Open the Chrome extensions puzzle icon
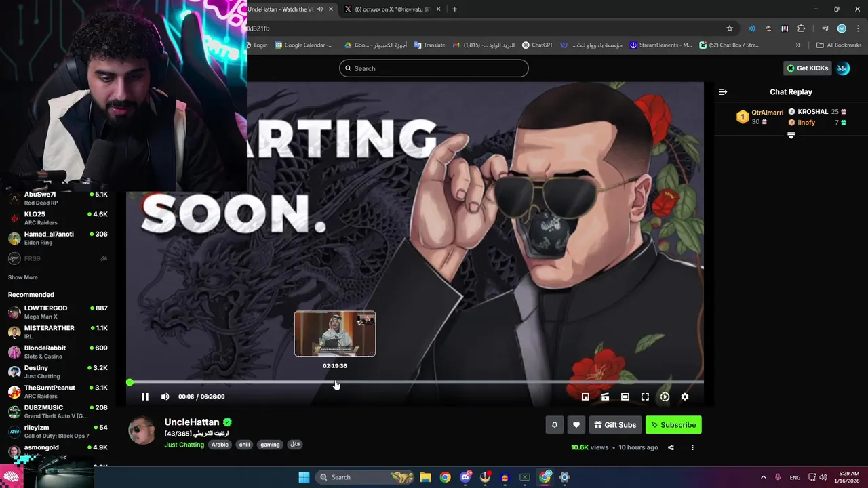Viewport: 868px width, 488px height. point(801,28)
